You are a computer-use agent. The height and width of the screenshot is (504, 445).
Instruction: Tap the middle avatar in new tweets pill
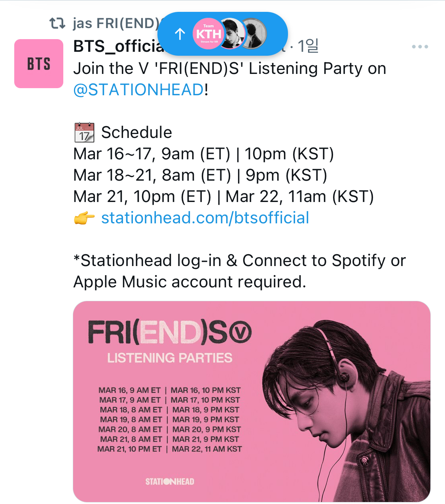pyautogui.click(x=233, y=34)
